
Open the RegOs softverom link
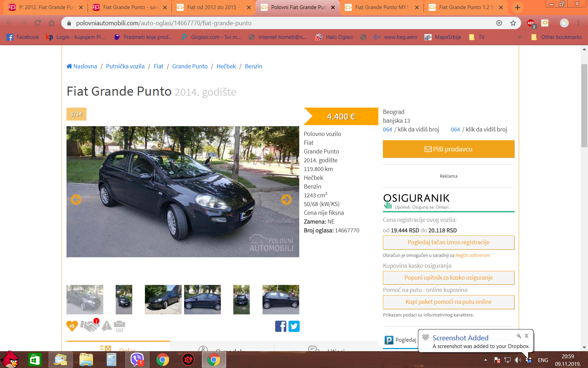click(472, 255)
